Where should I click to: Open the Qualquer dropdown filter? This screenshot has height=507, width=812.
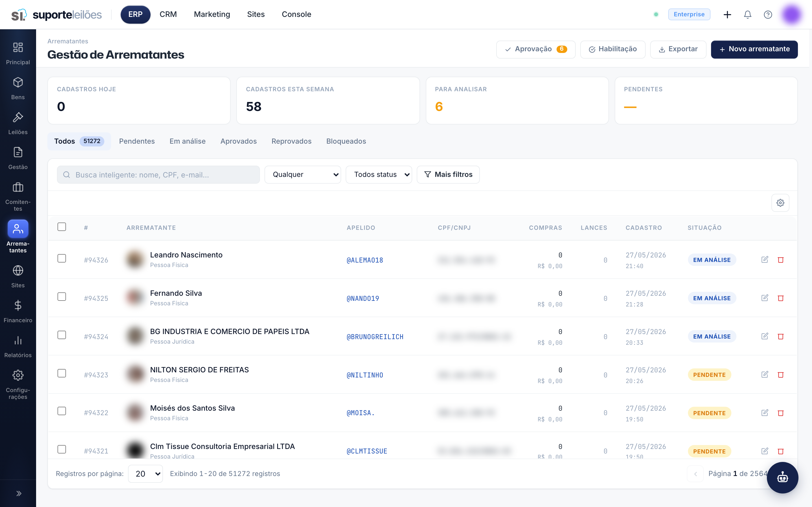[x=303, y=174]
